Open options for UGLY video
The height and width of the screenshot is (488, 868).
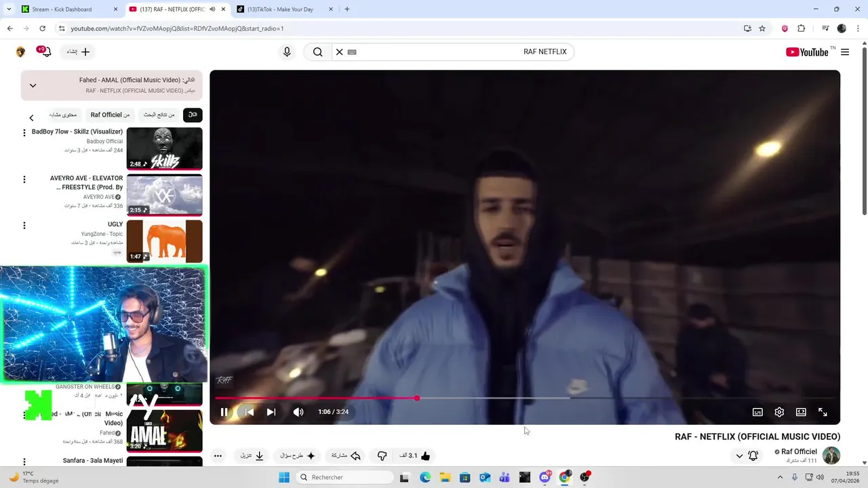point(24,225)
